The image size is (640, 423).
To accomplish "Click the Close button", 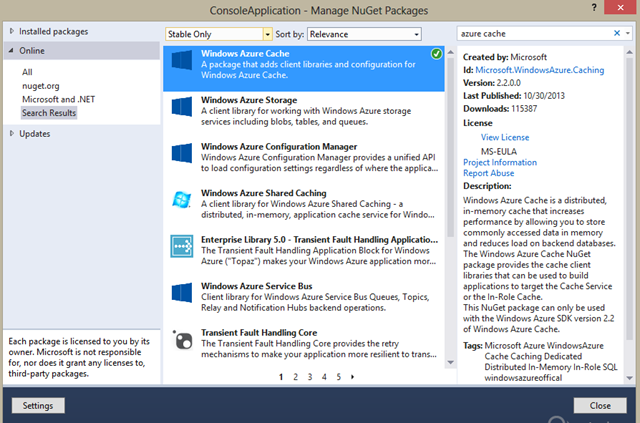I will (x=600, y=406).
